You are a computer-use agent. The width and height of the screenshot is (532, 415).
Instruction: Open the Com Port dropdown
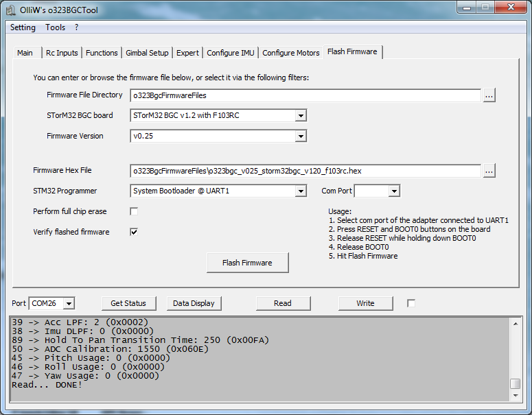[x=393, y=191]
